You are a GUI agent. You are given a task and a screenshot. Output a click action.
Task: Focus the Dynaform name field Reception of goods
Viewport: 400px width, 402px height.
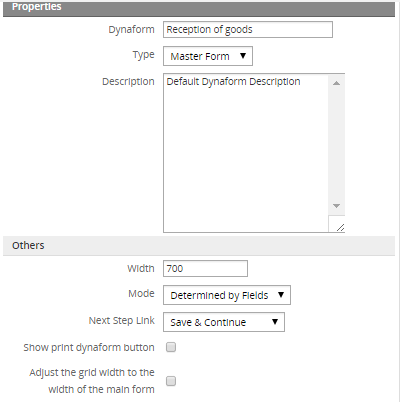(248, 30)
